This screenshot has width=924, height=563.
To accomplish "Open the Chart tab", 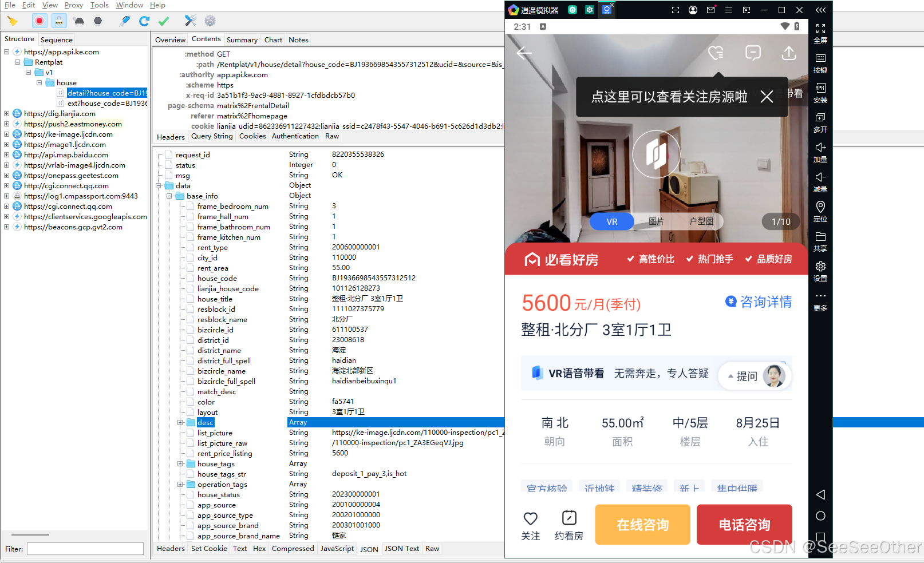I will 273,39.
